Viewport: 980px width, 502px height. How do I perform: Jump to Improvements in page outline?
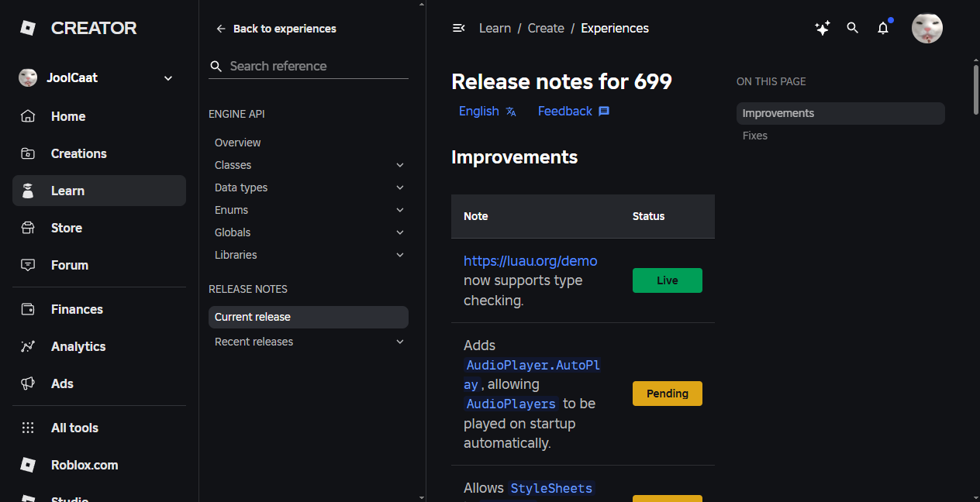point(840,113)
